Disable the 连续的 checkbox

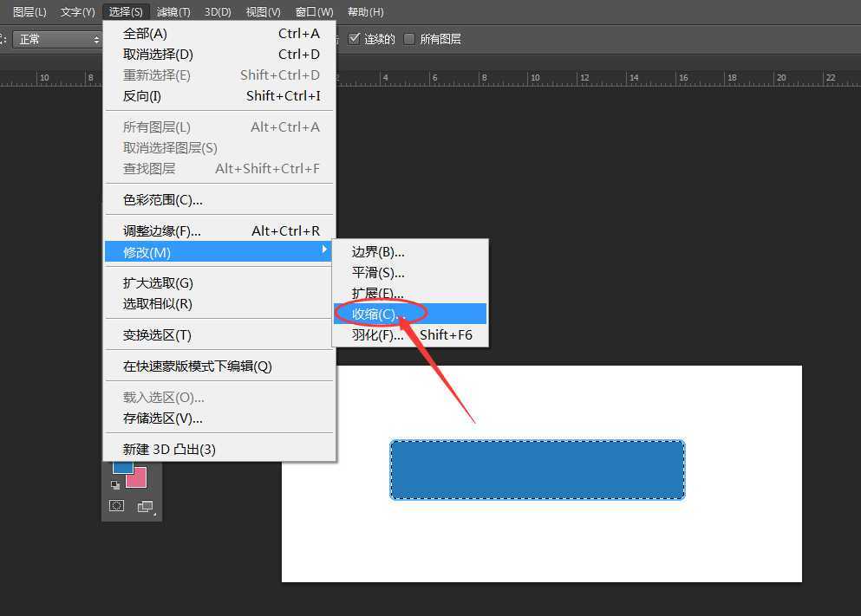click(355, 38)
